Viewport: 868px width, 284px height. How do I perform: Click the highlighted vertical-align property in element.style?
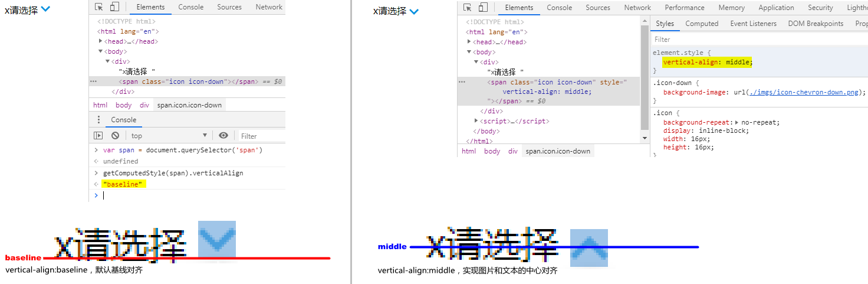708,62
